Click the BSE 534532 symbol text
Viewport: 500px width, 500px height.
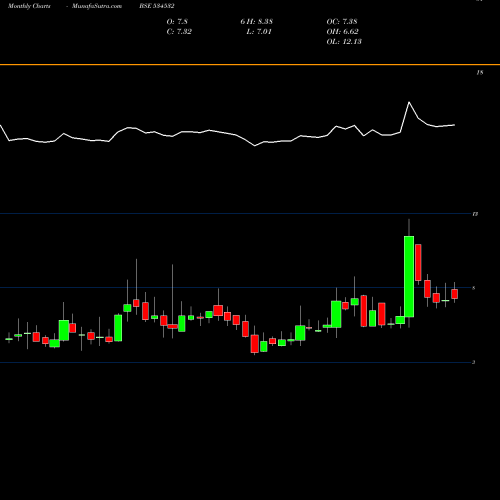point(157,6)
